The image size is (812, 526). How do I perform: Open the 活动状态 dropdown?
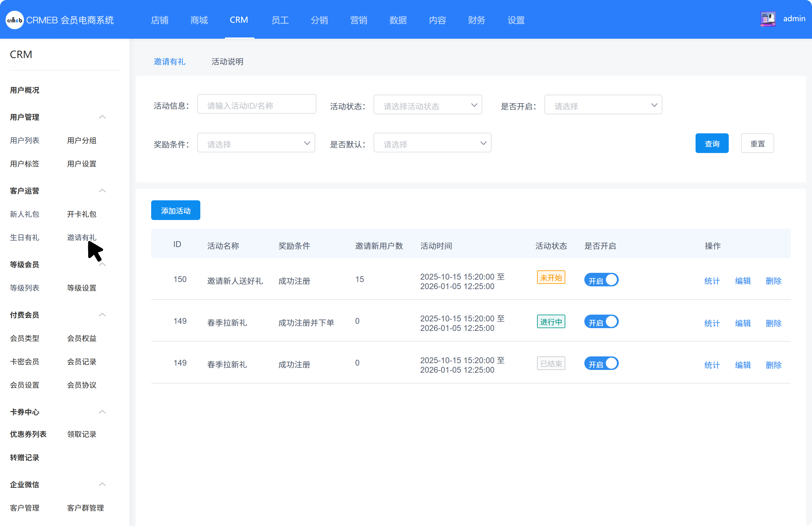(428, 105)
